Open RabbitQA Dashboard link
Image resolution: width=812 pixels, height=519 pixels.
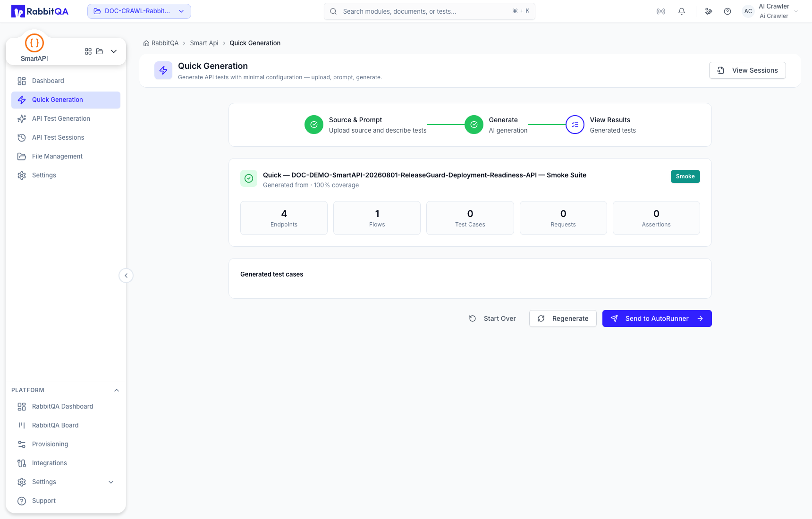[66, 407]
